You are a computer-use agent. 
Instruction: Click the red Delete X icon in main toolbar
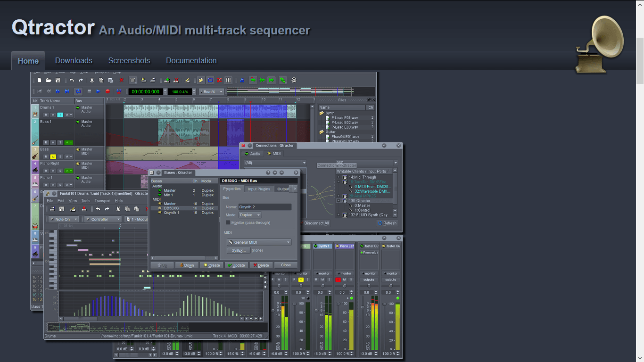point(121,80)
